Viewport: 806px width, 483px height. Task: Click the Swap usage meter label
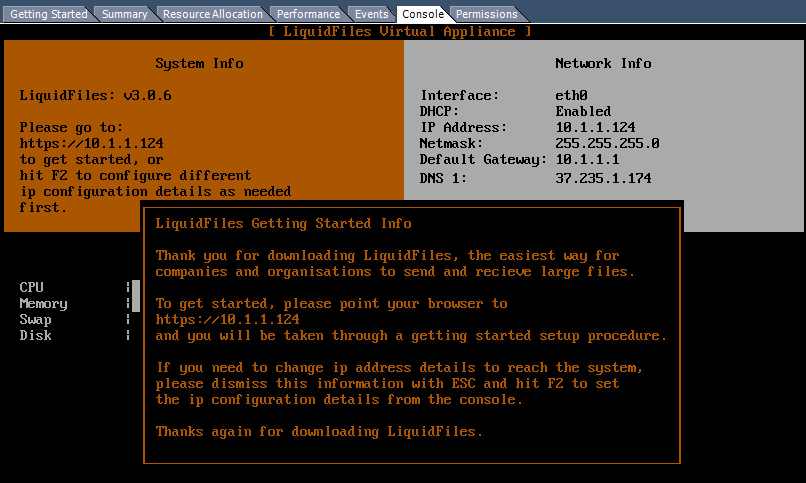(x=36, y=319)
